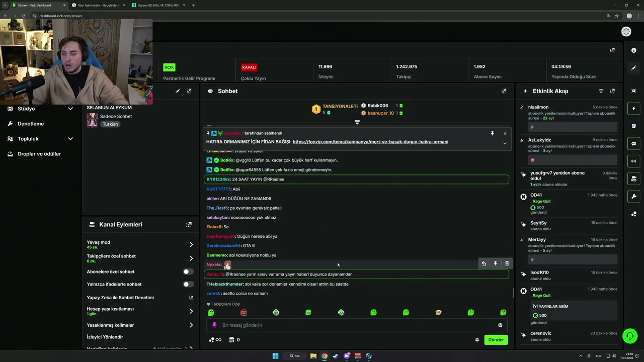Insert the red angry emote
This screenshot has height=362, width=644.
pos(244,312)
